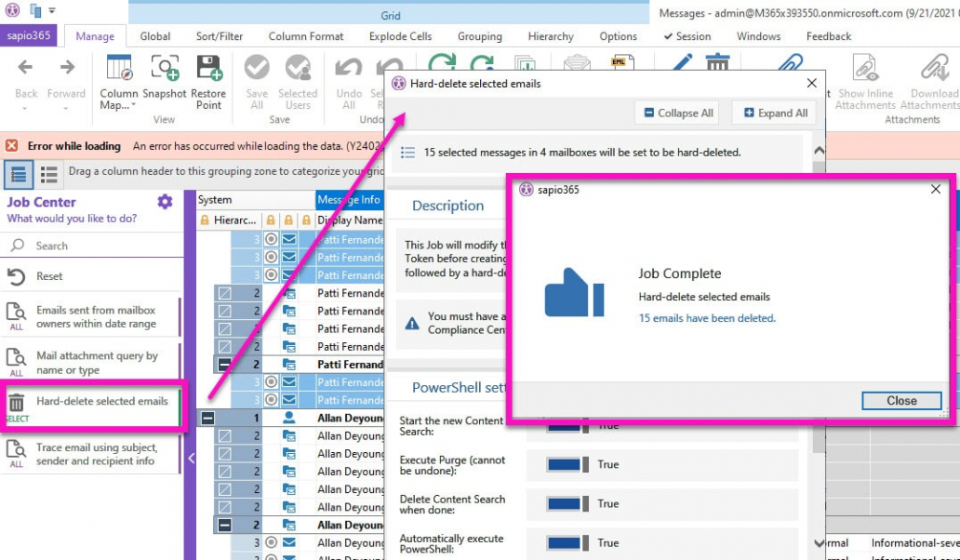The image size is (960, 560).
Task: Open the Explode Cells ribbon tab
Action: tap(400, 36)
